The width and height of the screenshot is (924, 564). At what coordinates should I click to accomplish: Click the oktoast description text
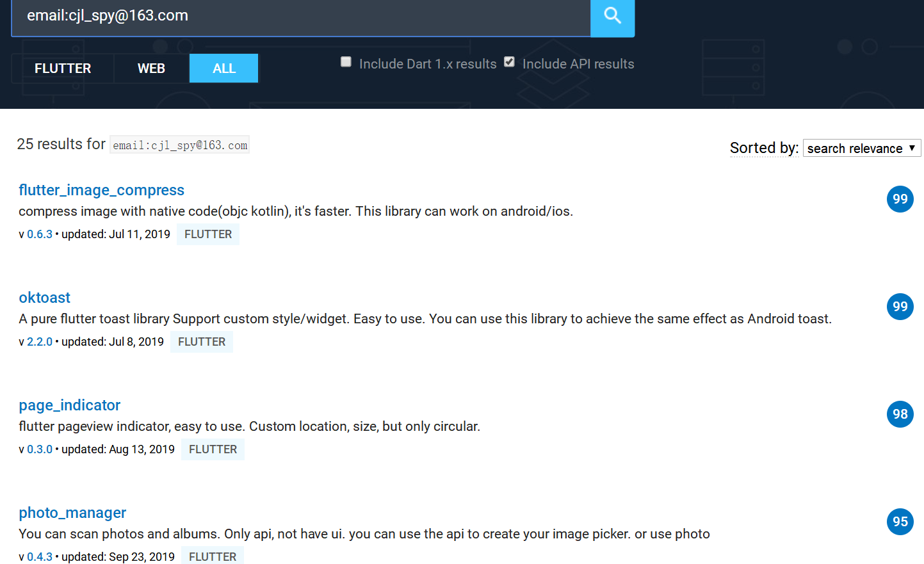(x=425, y=319)
